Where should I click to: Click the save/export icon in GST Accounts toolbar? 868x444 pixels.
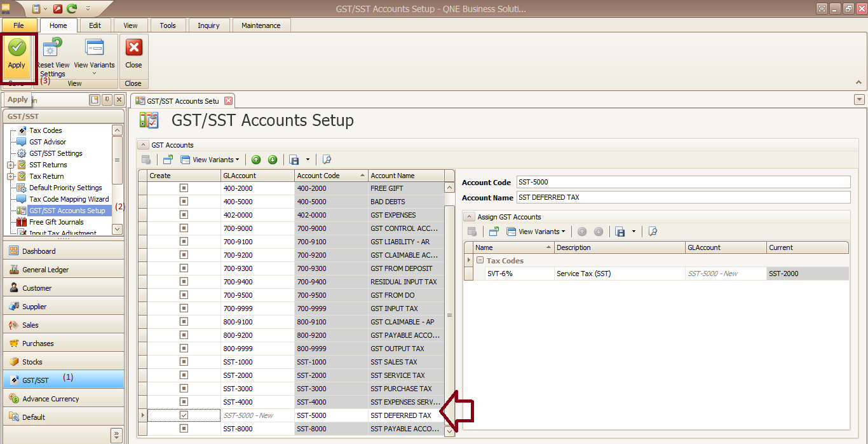click(294, 160)
